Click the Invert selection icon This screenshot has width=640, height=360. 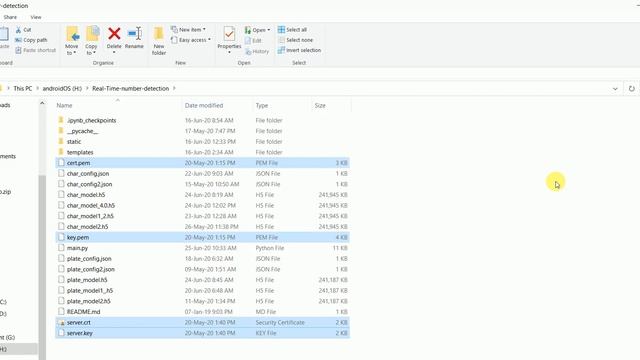pos(281,50)
